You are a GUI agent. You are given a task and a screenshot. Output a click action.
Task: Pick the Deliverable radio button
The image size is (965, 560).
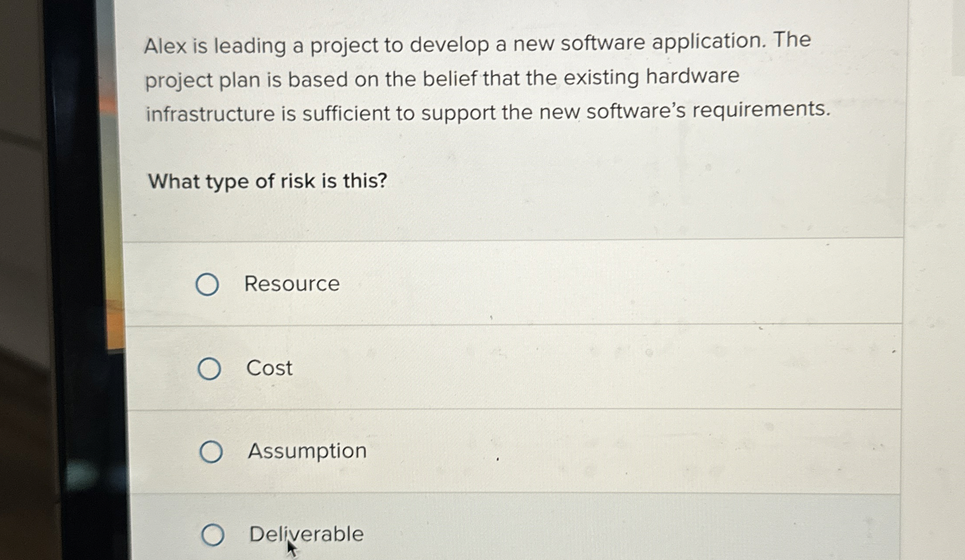213,535
